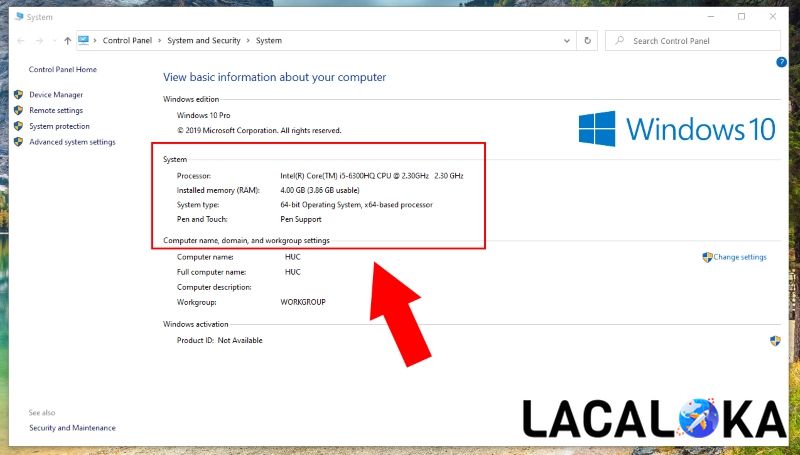Close the System window
Viewport: 800px width, 455px height.
pyautogui.click(x=772, y=17)
